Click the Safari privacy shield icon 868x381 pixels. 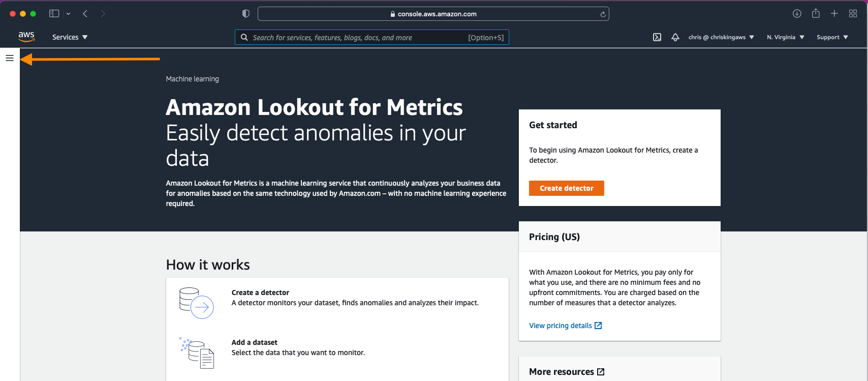tap(246, 14)
